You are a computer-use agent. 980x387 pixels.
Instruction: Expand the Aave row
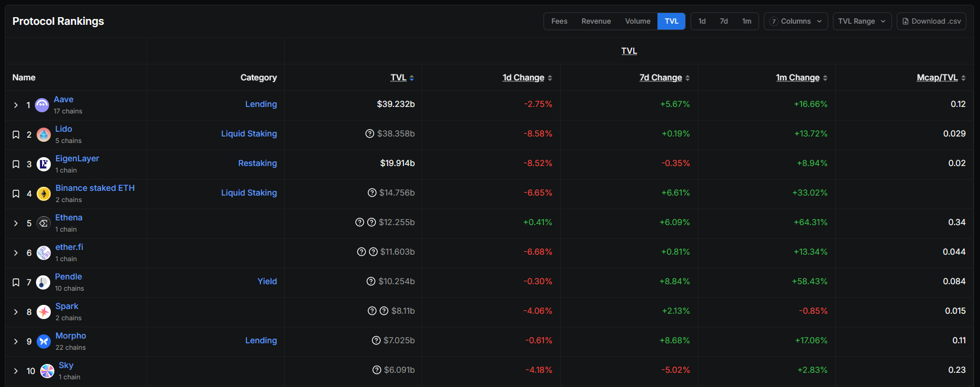pos(16,105)
